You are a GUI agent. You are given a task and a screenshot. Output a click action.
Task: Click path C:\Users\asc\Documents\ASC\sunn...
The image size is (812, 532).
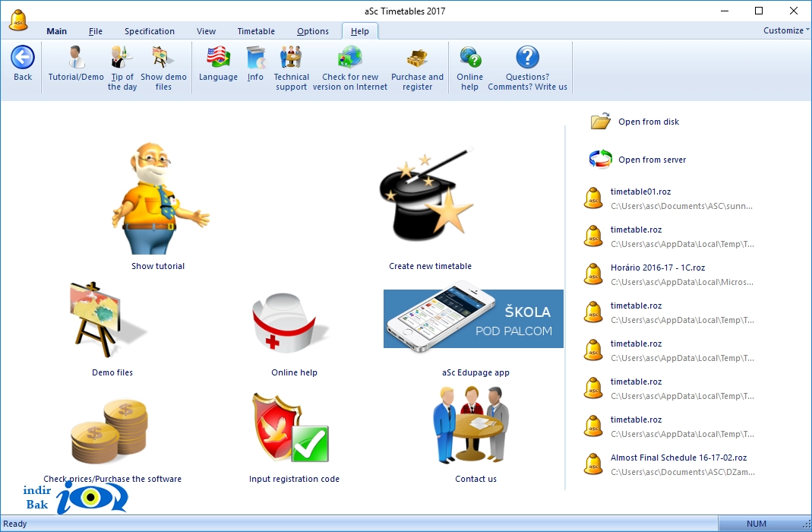pyautogui.click(x=681, y=206)
